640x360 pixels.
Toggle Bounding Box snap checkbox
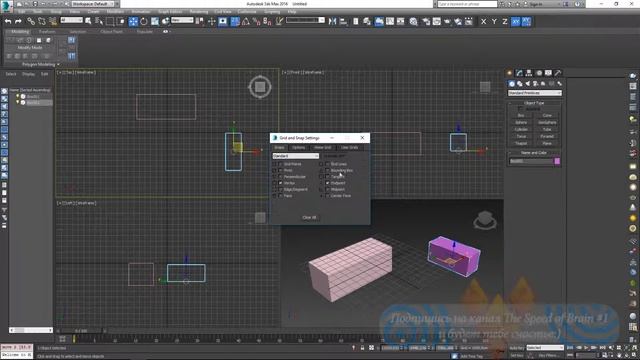point(327,171)
